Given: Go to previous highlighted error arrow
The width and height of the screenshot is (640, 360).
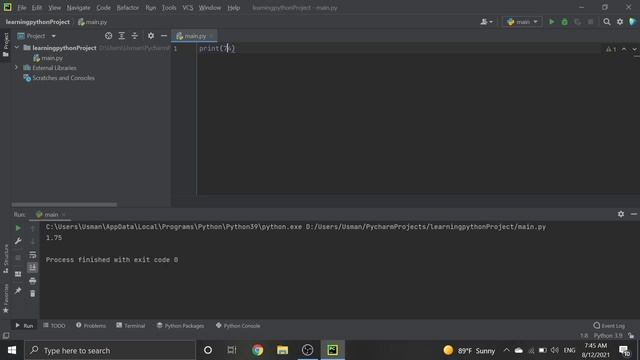Looking at the screenshot, I should [624, 49].
